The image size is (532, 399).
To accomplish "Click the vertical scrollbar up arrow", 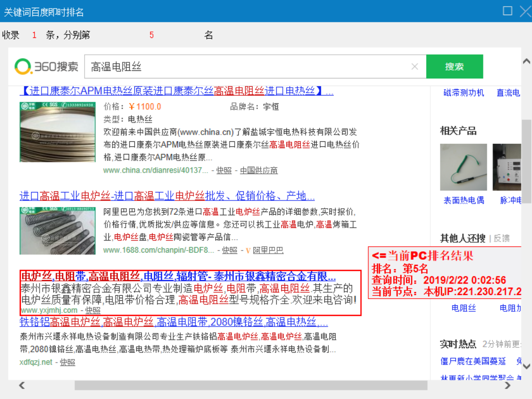I will click(526, 61).
